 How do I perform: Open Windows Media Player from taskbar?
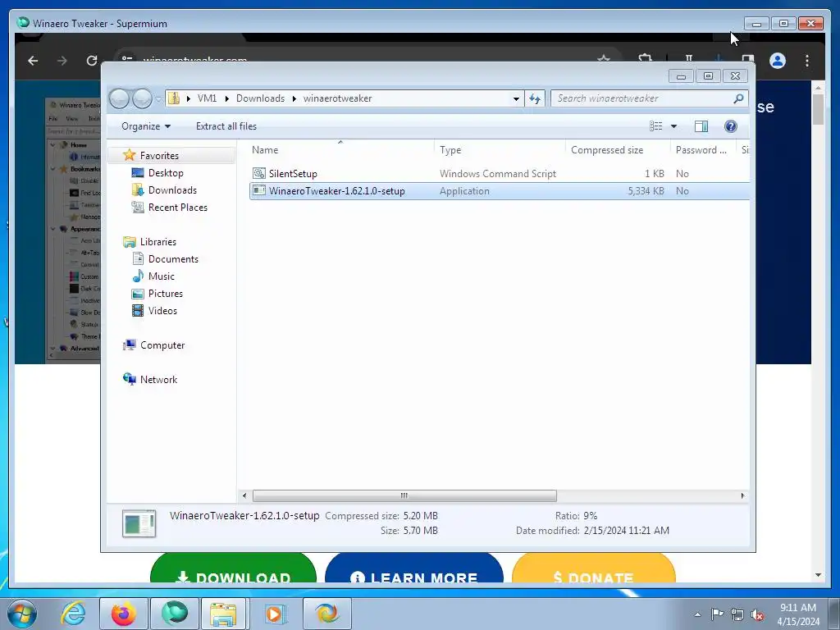[x=276, y=614]
